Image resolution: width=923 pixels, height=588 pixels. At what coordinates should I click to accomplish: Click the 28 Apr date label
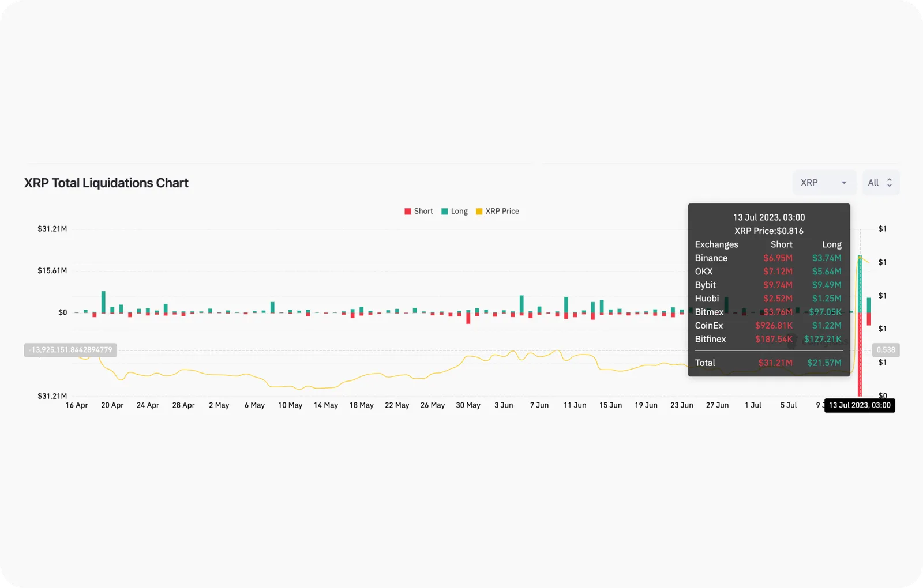click(183, 405)
